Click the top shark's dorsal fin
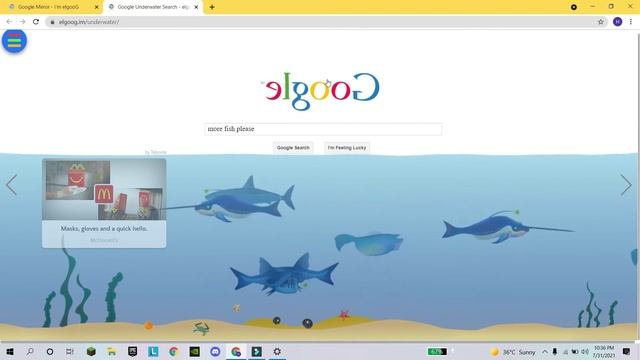640x360 pixels. pyautogui.click(x=249, y=182)
